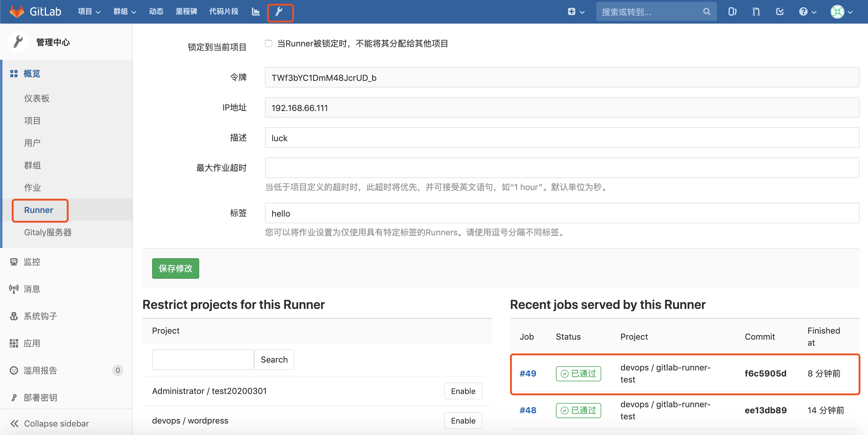Select Gitaly服务器 in the sidebar
868x435 pixels.
47,232
